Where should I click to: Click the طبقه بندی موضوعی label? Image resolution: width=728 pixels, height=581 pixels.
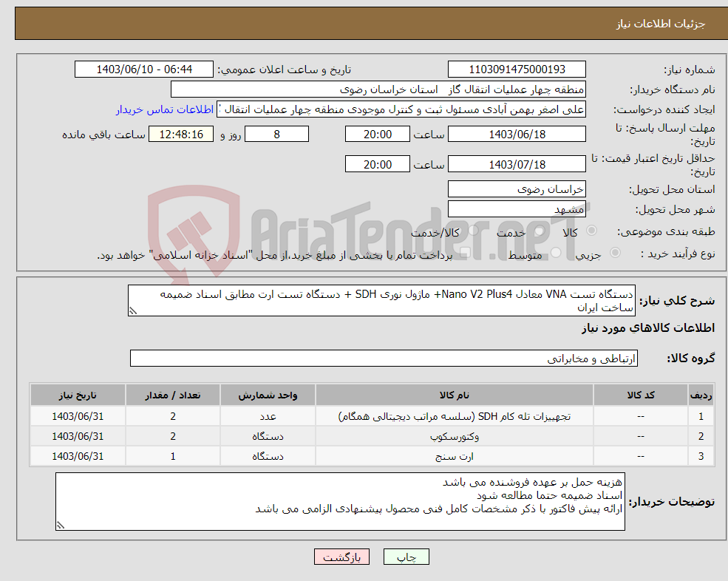point(666,232)
